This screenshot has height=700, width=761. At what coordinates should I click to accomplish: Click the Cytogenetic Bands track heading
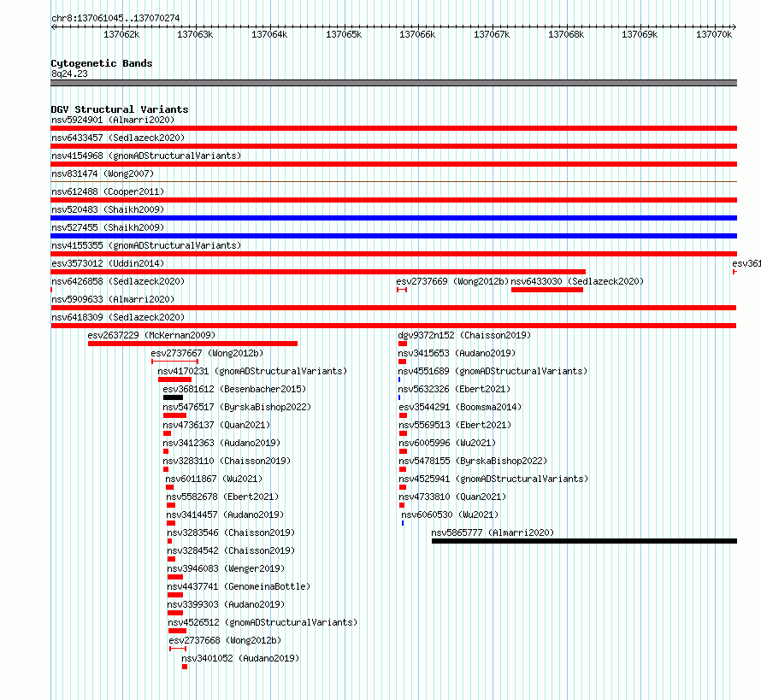click(x=102, y=63)
